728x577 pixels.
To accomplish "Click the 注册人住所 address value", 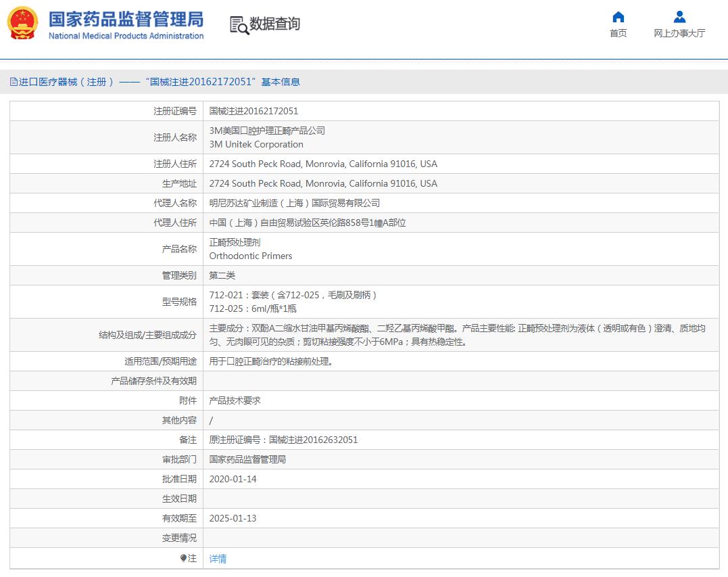I will coord(323,164).
